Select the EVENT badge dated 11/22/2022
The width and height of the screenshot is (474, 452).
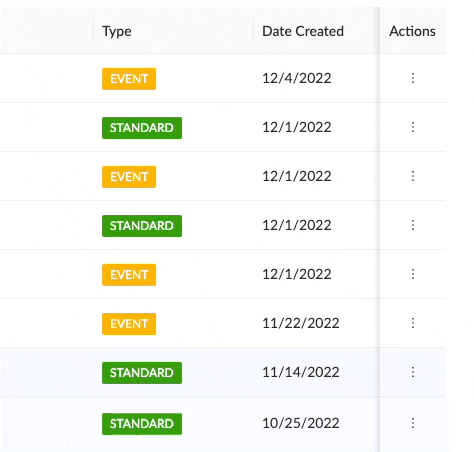coord(129,324)
